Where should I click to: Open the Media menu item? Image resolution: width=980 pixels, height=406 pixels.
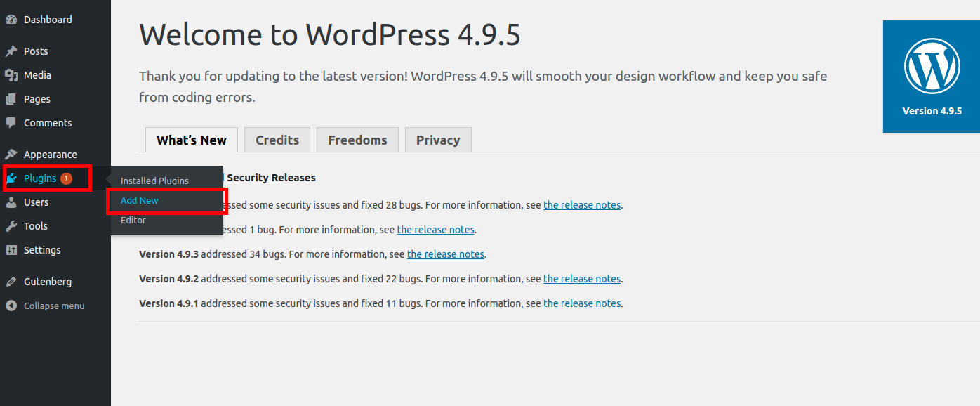[55, 75]
